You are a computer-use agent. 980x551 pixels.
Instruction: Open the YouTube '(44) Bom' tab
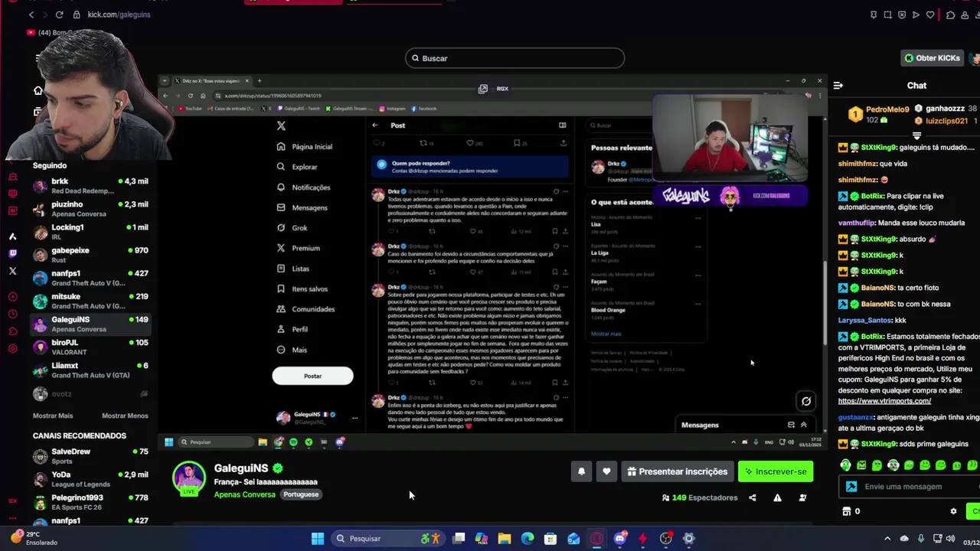(x=50, y=33)
